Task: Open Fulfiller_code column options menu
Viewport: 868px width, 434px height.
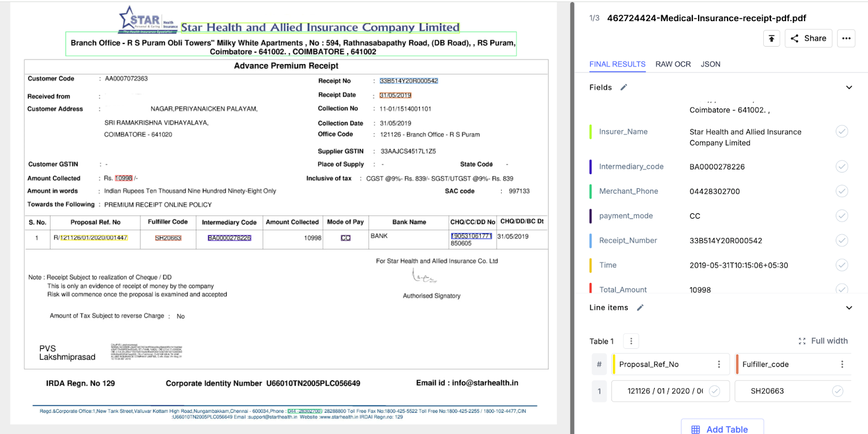Action: 842,365
